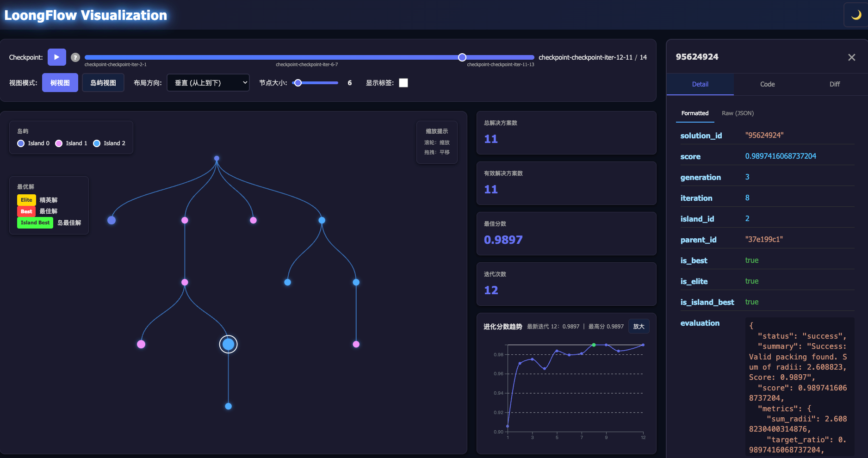The width and height of the screenshot is (868, 458).
Task: Enable the 显示标签 checkbox
Action: 403,82
